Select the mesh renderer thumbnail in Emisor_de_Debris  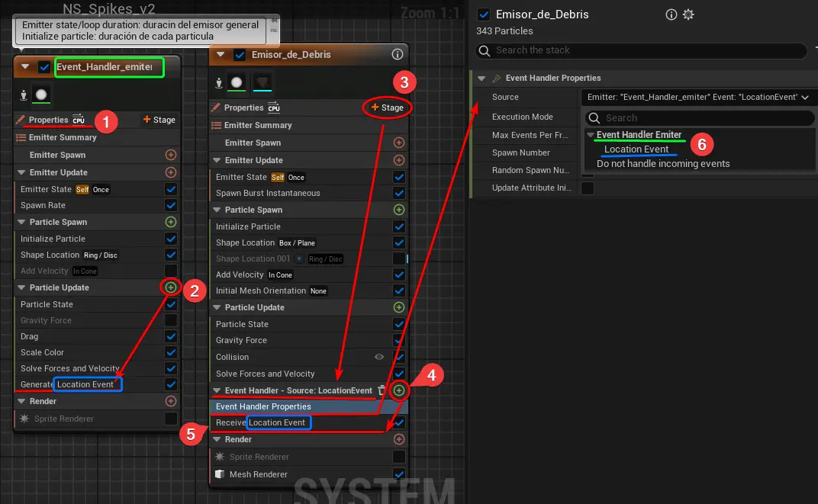point(262,82)
